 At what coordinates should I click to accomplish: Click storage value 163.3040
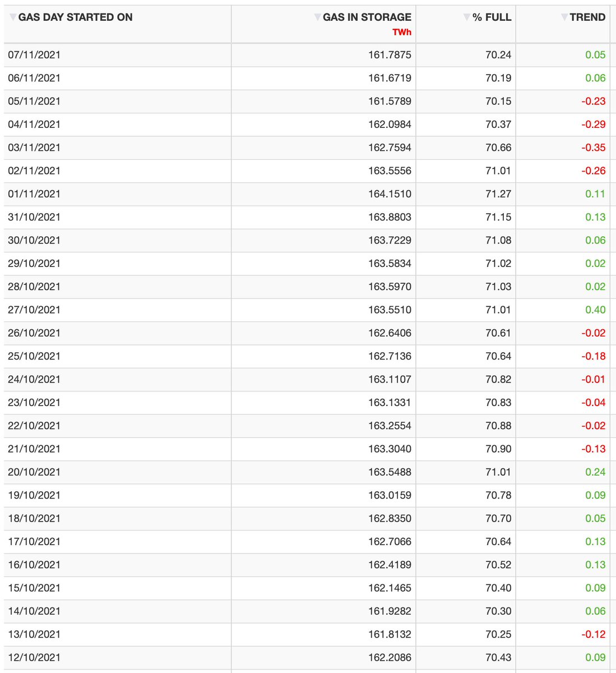point(390,449)
